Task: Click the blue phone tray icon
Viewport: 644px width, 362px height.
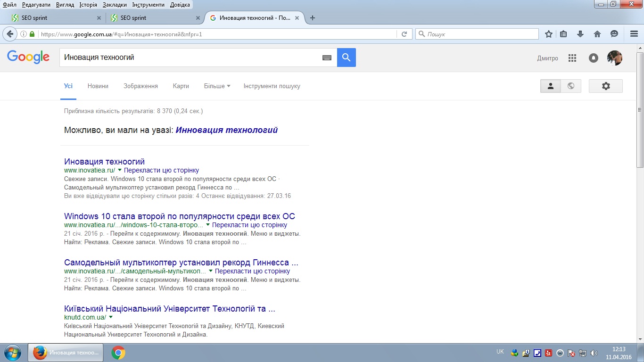Action: (537, 353)
